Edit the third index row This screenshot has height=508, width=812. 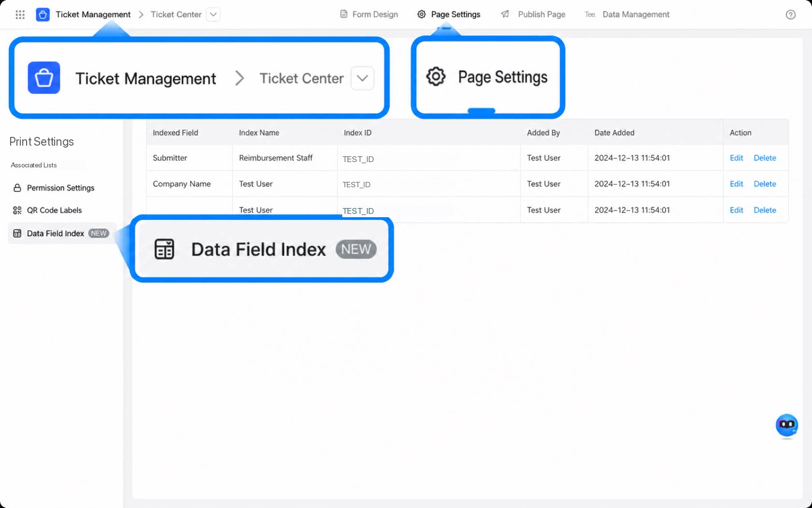[x=736, y=210]
